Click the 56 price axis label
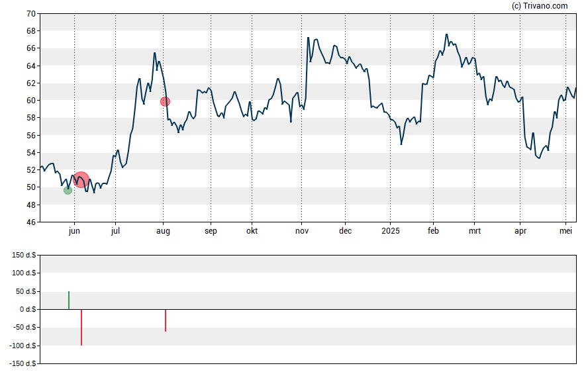The image size is (588, 374). pyautogui.click(x=31, y=135)
